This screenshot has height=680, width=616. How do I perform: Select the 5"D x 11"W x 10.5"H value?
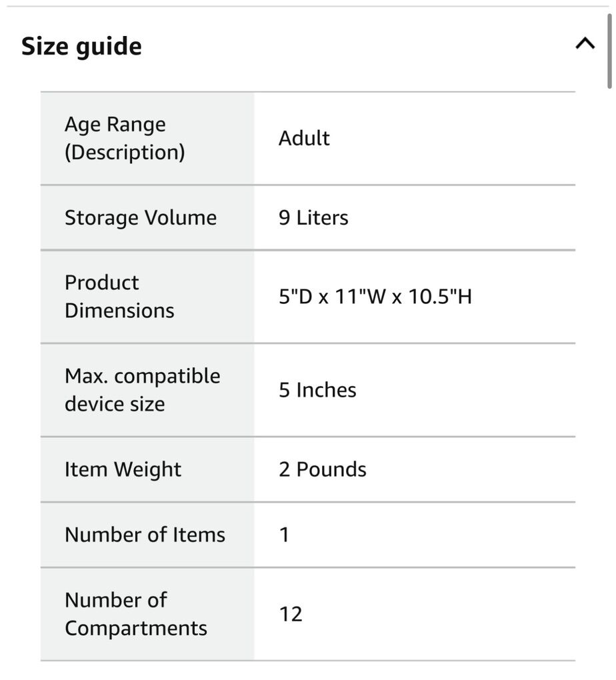point(375,297)
